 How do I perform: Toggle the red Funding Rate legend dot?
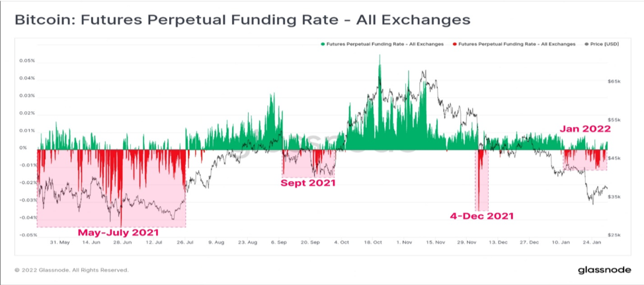pyautogui.click(x=454, y=44)
